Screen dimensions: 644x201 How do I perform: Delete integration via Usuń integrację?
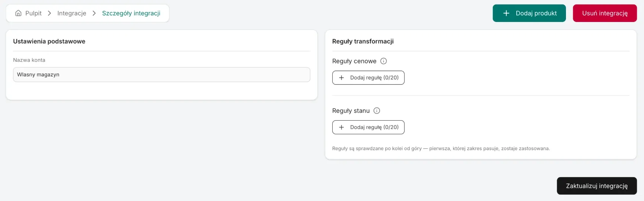point(605,13)
